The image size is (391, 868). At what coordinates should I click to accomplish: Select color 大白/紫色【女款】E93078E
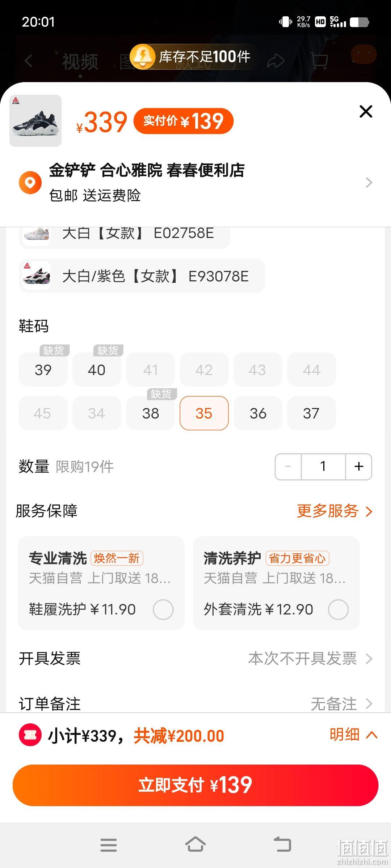pyautogui.click(x=142, y=276)
